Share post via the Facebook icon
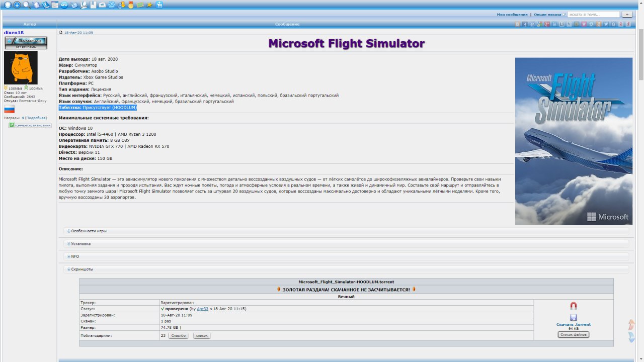 525,24
